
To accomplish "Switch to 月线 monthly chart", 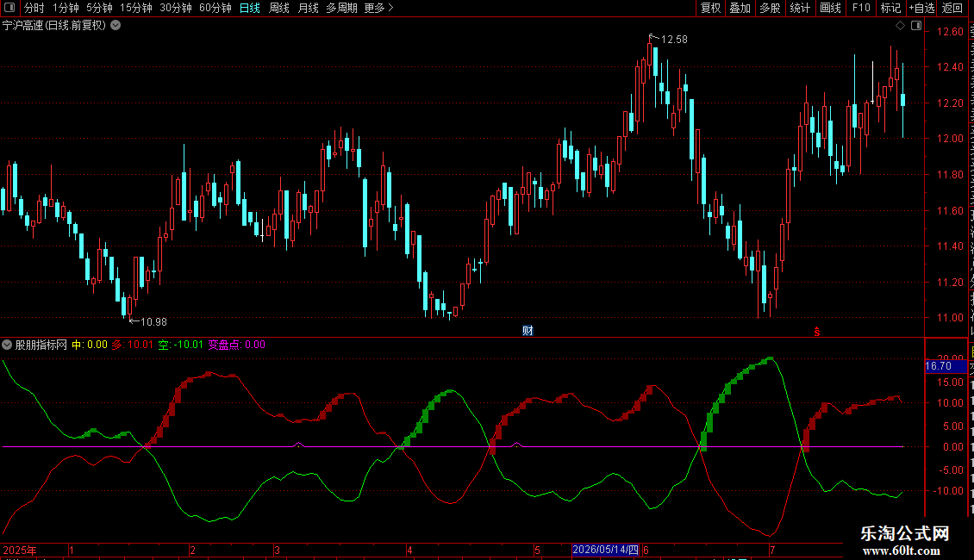I will pyautogui.click(x=308, y=8).
